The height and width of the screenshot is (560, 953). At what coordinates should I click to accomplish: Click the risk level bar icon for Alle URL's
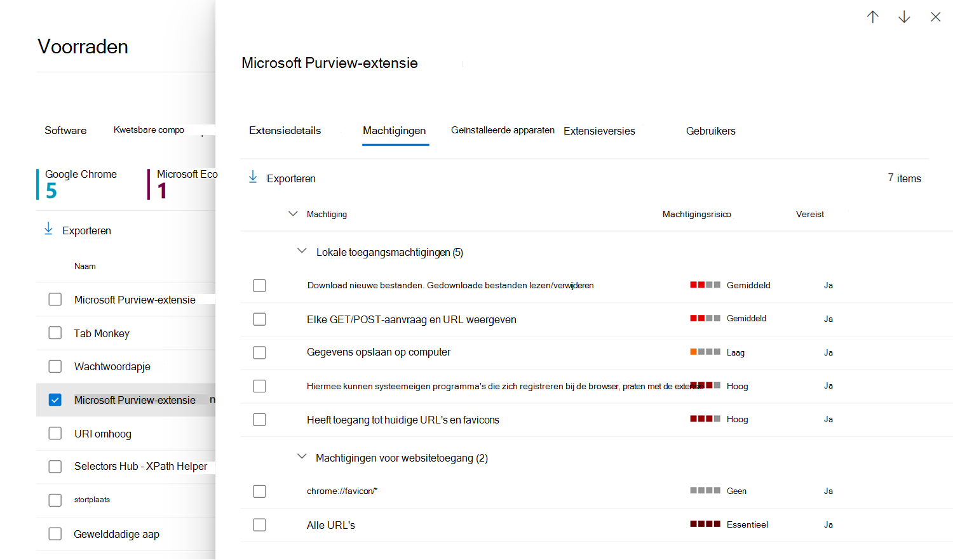click(705, 524)
